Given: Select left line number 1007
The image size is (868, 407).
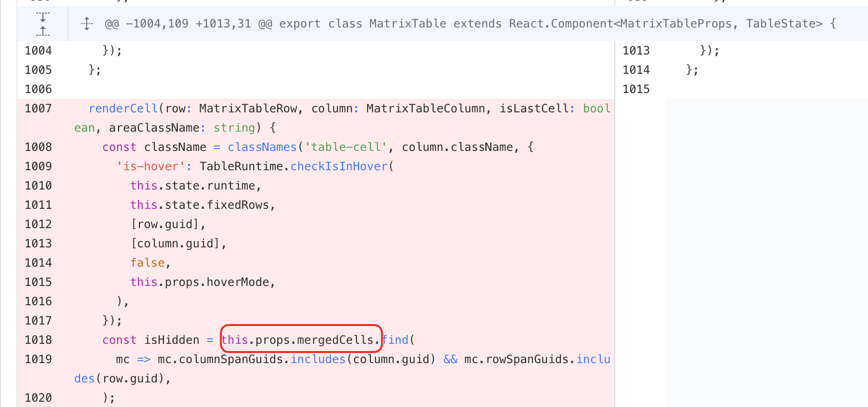Looking at the screenshot, I should tap(38, 109).
